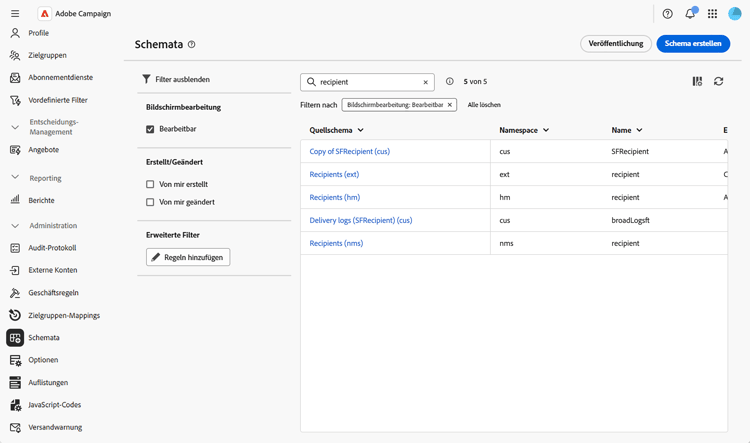Collapse the Reporting section
750x443 pixels.
pos(15,177)
